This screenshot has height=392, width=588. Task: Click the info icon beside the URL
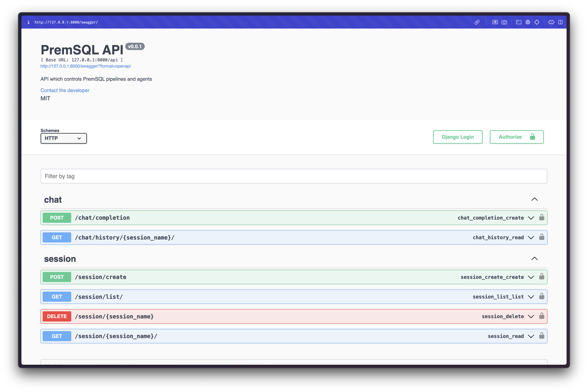pyautogui.click(x=29, y=22)
